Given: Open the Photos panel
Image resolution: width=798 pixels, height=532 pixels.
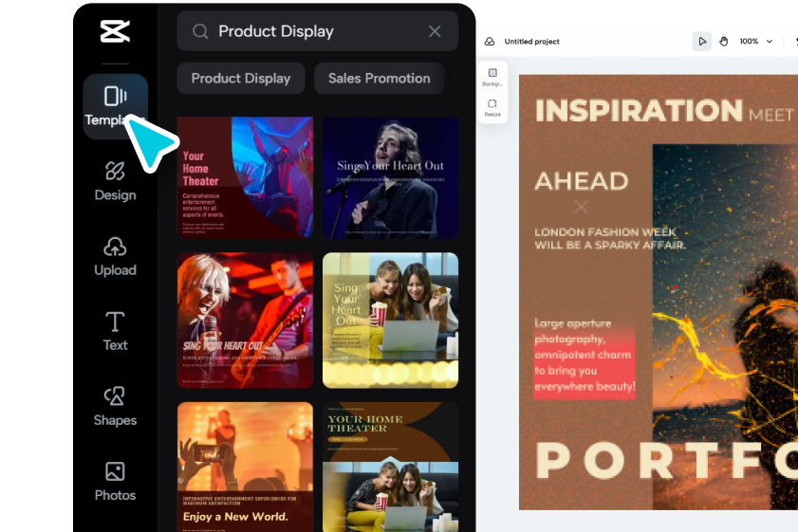Looking at the screenshot, I should (115, 481).
